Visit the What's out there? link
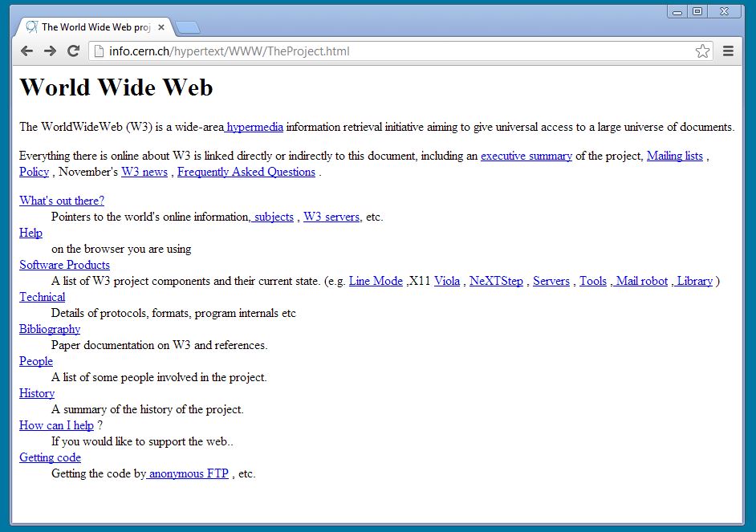Viewport: 756px width, 532px height. (x=62, y=201)
